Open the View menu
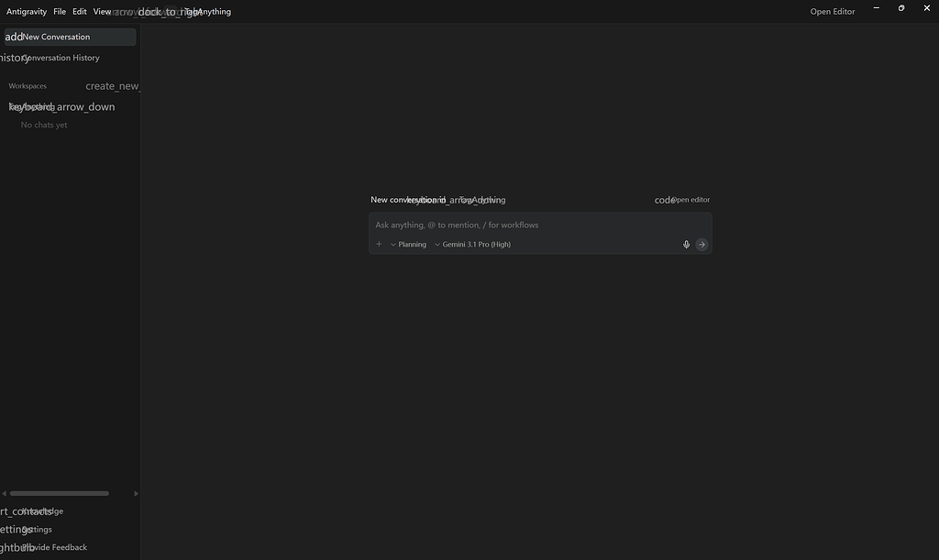Viewport: 939px width, 560px height. [102, 11]
